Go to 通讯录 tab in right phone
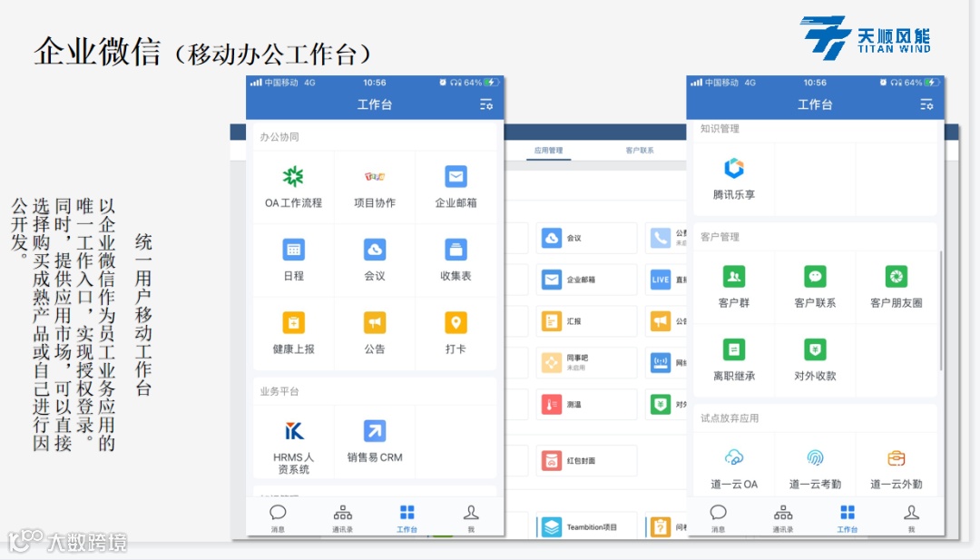Viewport: 980px width, 560px height. point(783,519)
